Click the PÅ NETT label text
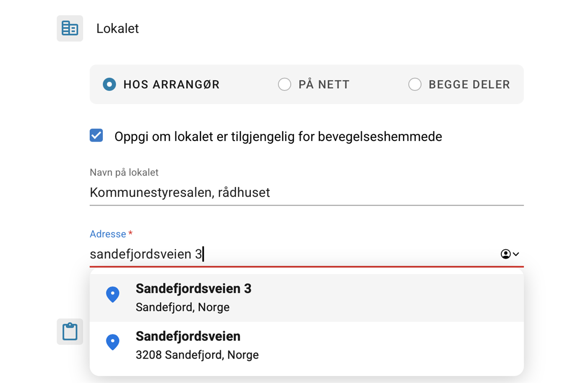Viewport: 588px width, 383px height. [x=324, y=84]
